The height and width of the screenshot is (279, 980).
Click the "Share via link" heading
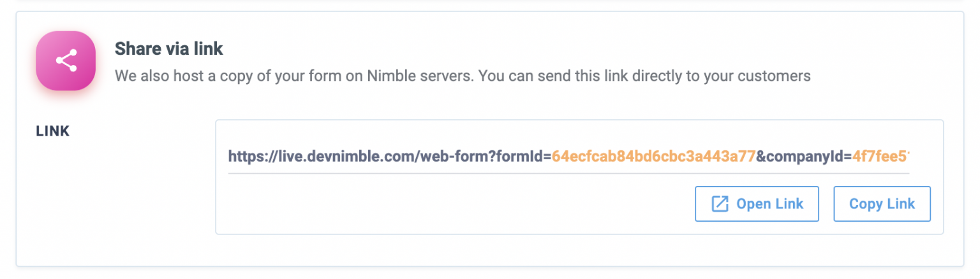168,48
